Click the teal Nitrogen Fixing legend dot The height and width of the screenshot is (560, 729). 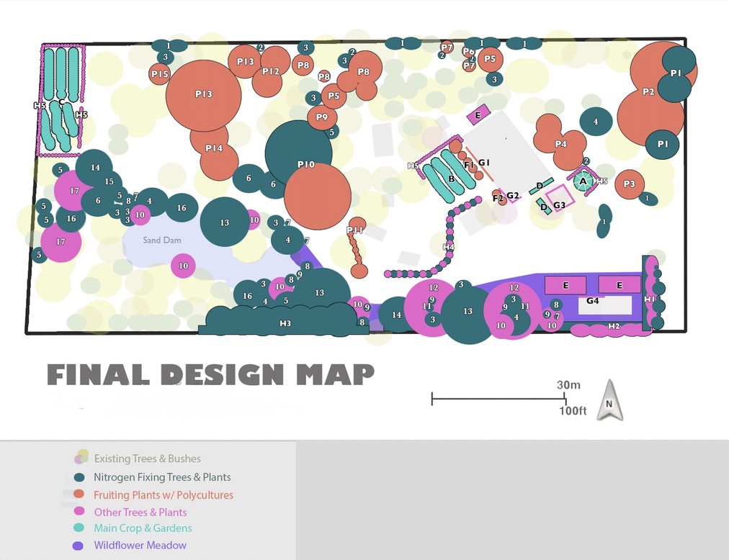(79, 477)
